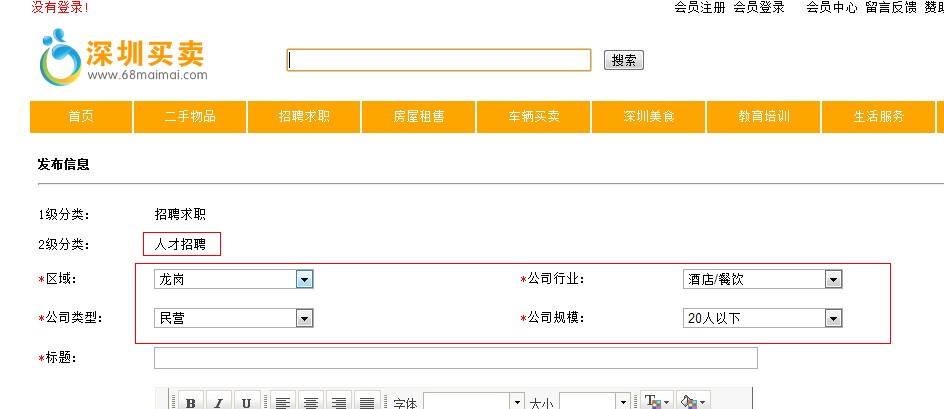Open the 生活服务 navigation tab
This screenshot has height=409, width=944.
point(878,117)
